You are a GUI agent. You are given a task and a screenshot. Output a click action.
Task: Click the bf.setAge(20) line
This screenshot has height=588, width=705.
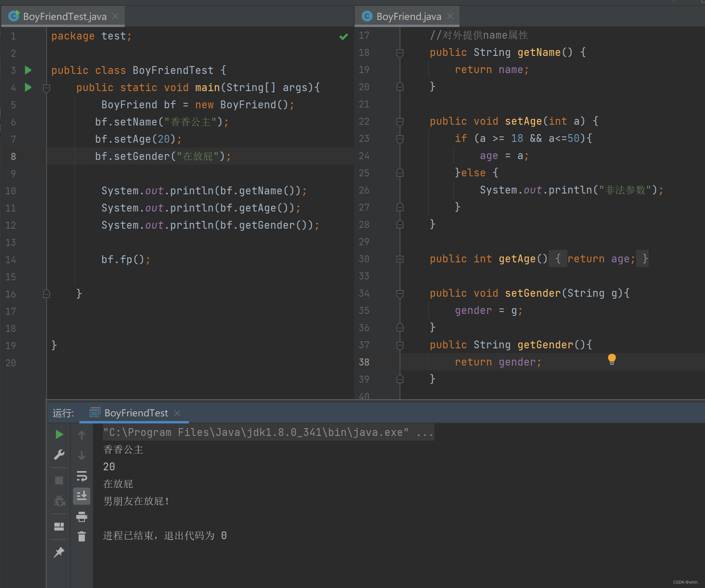[138, 139]
